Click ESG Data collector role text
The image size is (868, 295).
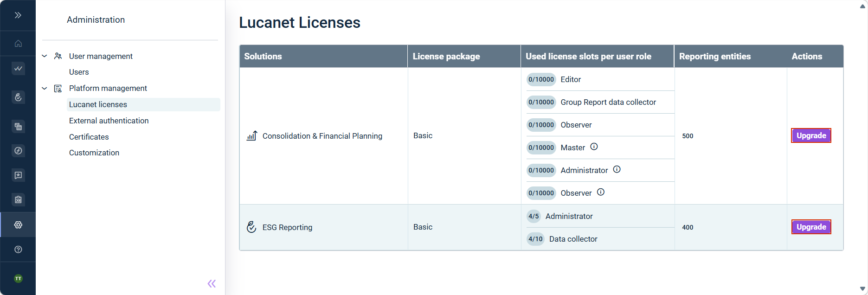(573, 239)
